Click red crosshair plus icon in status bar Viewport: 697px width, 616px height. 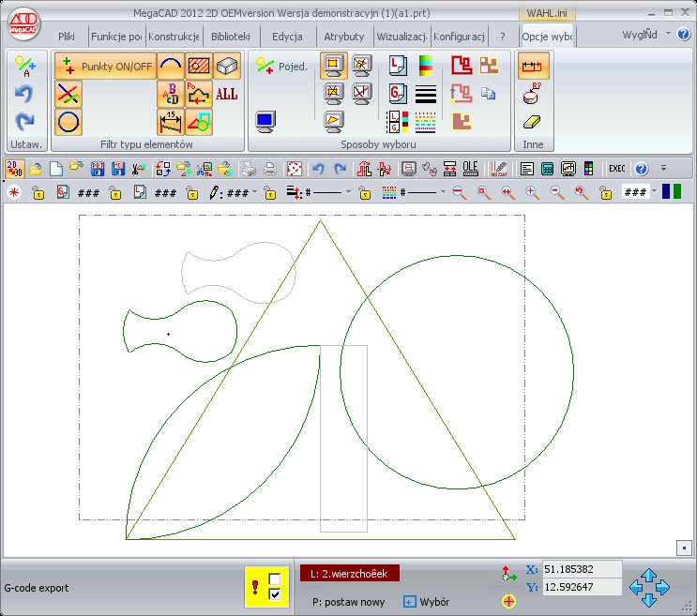[x=508, y=601]
